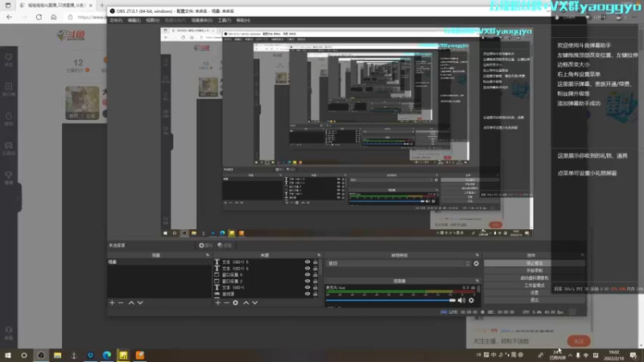This screenshot has width=644, height=362.
Task: Mute the microphone using the mixer speaker icon
Action: tap(461, 300)
